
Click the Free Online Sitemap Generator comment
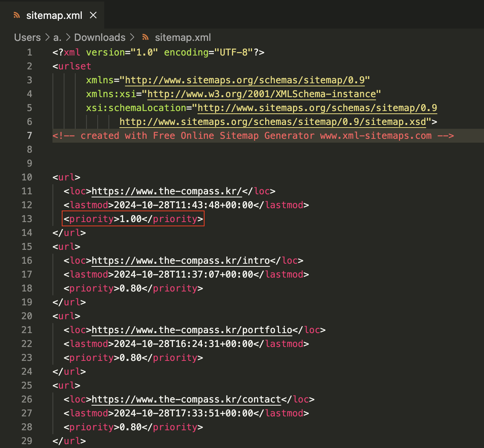[x=253, y=136]
